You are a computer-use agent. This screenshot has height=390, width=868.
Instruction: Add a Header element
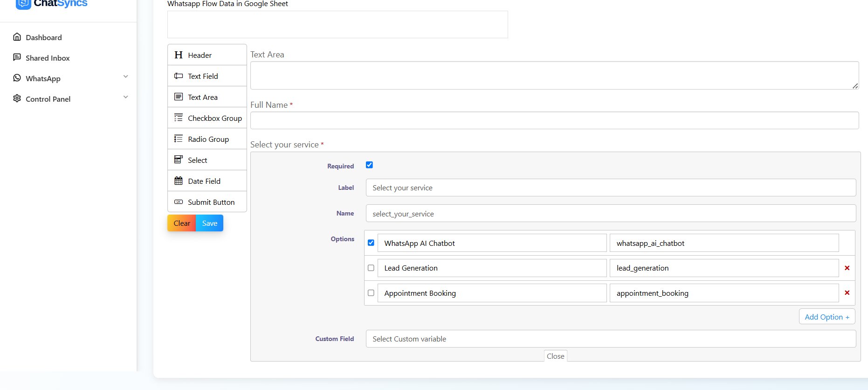coord(207,55)
